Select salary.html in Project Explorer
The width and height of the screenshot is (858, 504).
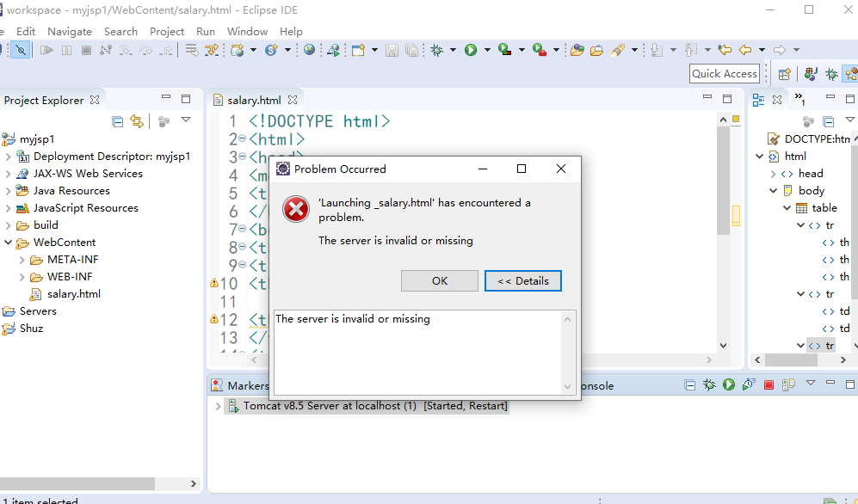point(73,294)
